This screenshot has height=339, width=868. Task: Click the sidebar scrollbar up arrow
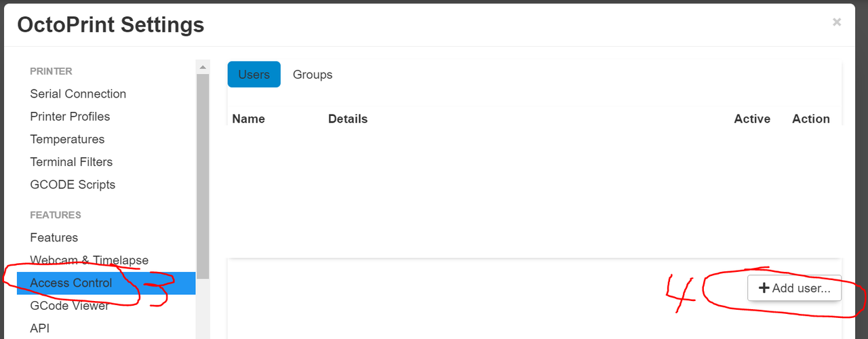[203, 67]
